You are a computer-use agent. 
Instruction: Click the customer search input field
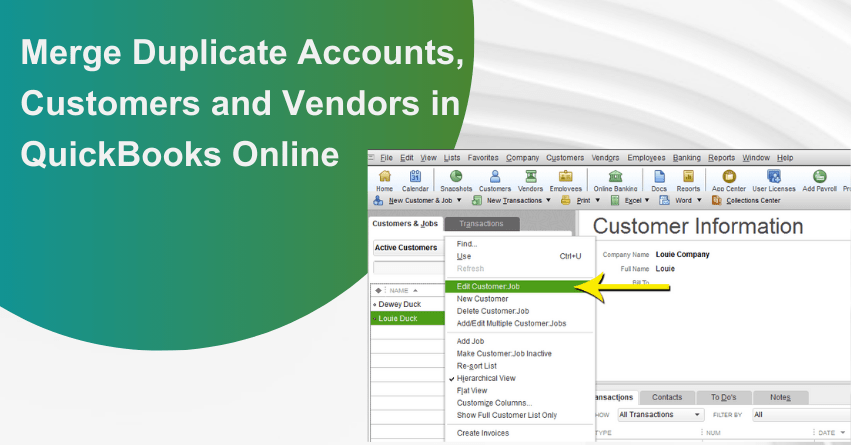pos(409,268)
